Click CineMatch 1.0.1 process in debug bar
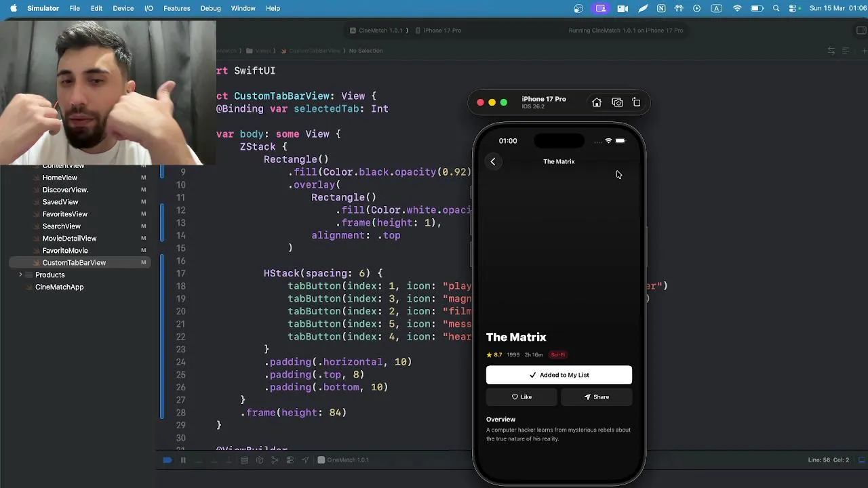 pyautogui.click(x=343, y=460)
